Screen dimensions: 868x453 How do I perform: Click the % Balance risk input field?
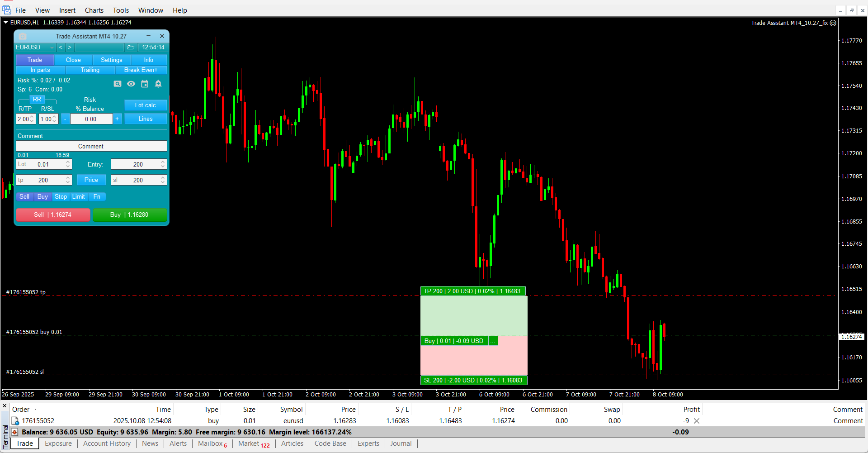[x=91, y=119]
